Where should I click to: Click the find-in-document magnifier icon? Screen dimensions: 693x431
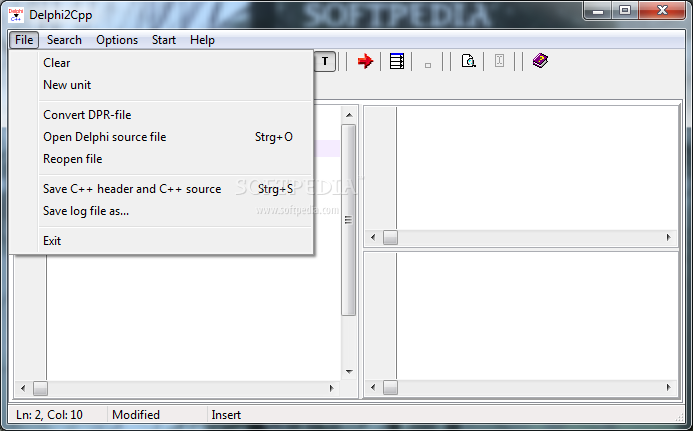(468, 61)
